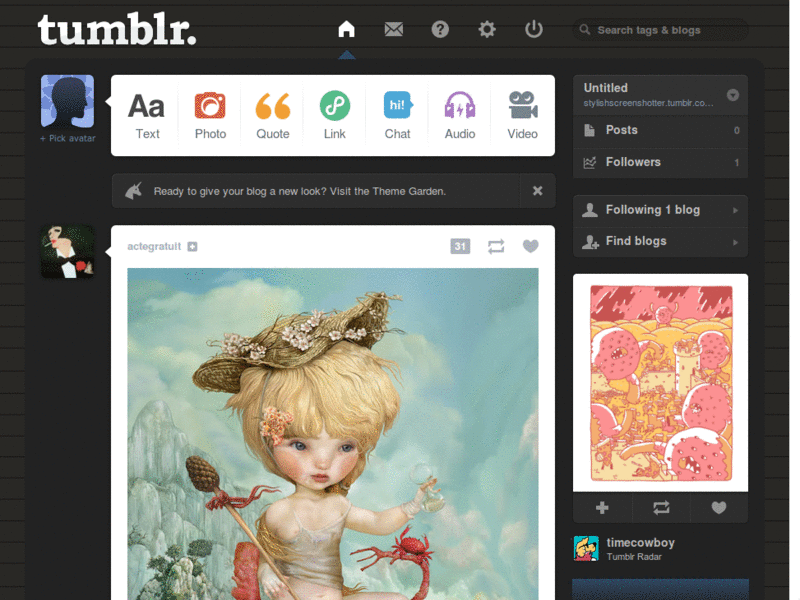This screenshot has width=800, height=600.
Task: Open the Tumblr Radar artwork
Action: 661,383
